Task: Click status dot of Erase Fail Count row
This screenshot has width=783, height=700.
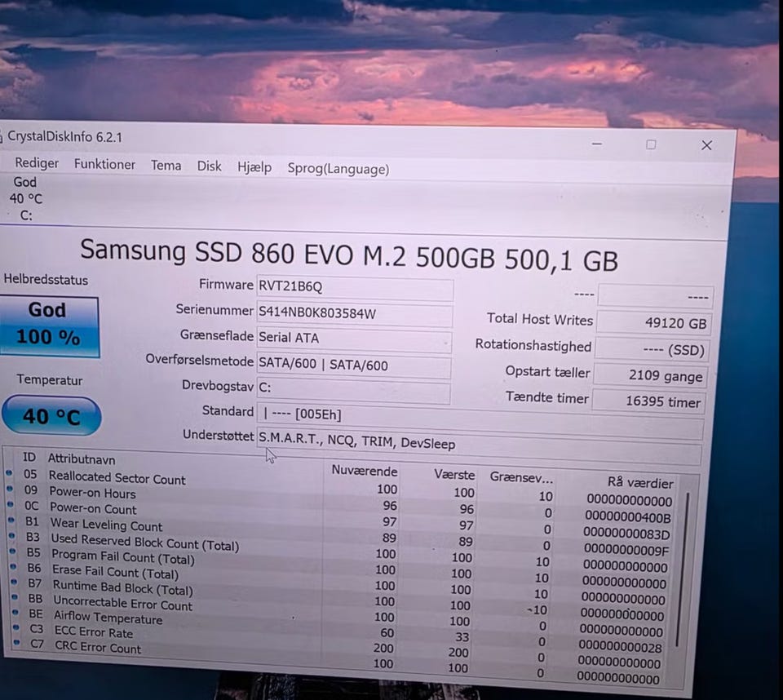Action: click(x=14, y=566)
